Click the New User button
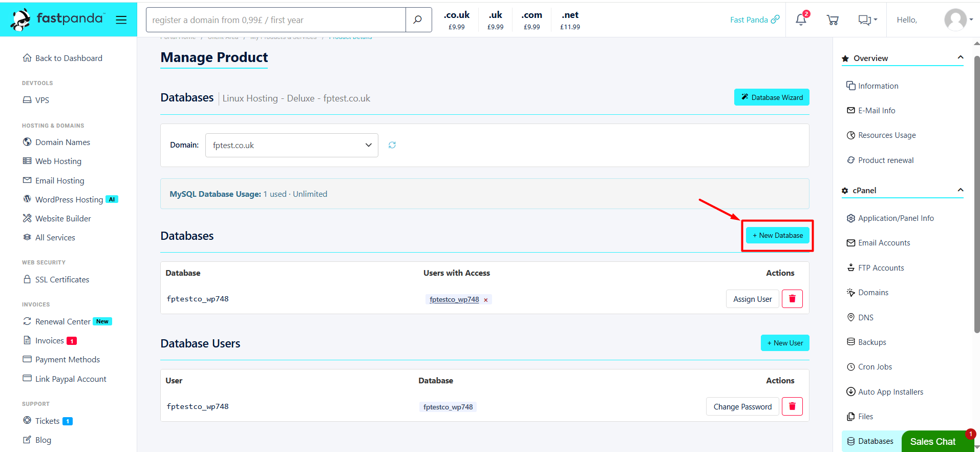Screen dimensions: 980x452 785,343
